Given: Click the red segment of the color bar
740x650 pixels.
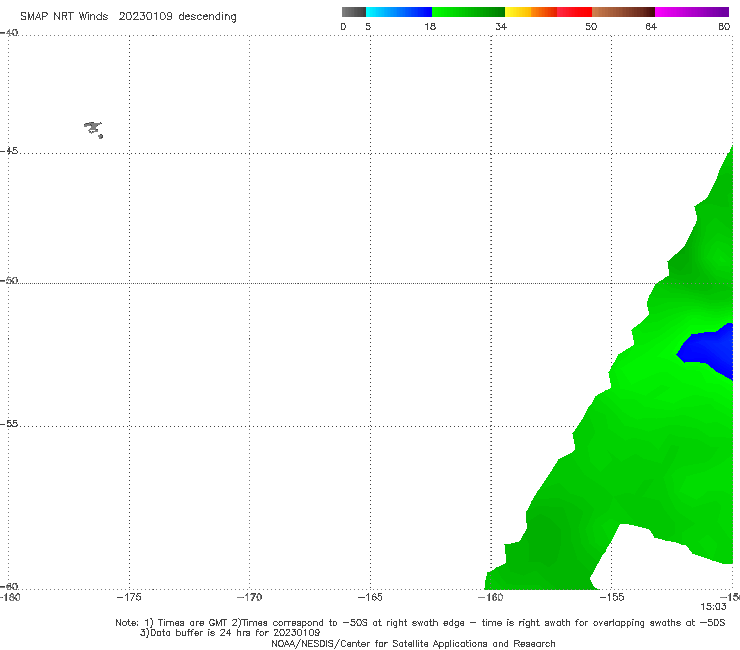Looking at the screenshot, I should coord(574,12).
